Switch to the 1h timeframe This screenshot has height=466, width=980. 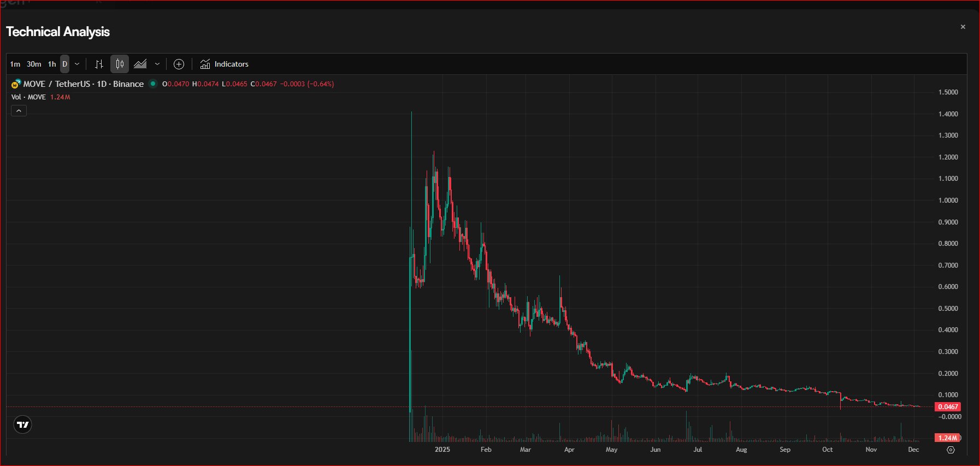52,64
